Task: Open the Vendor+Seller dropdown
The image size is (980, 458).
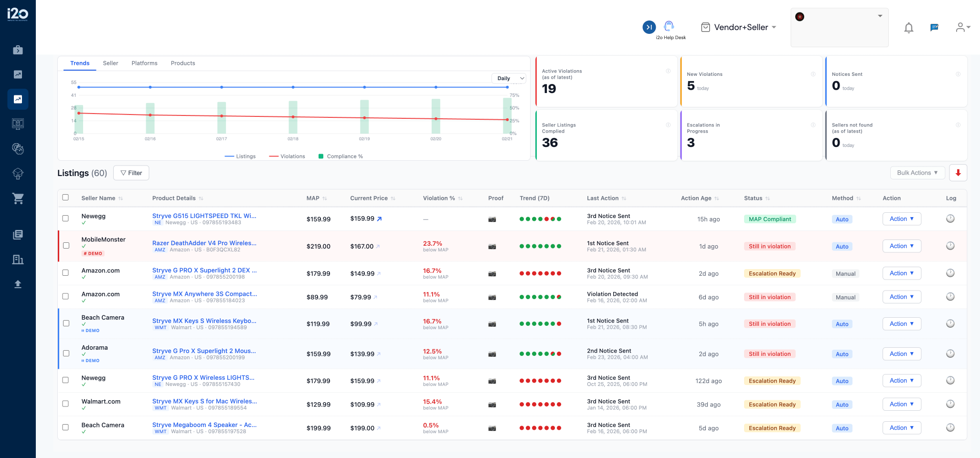Action: point(738,27)
